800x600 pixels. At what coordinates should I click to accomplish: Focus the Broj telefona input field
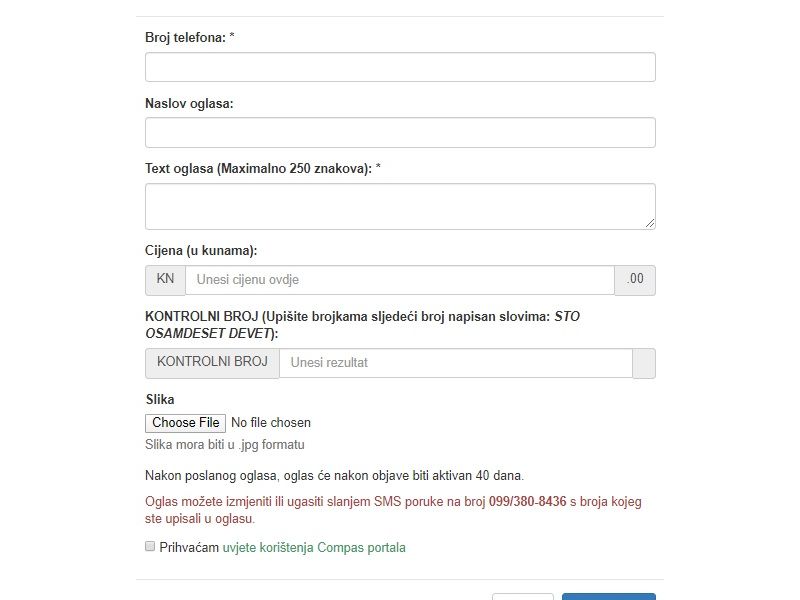(x=400, y=67)
